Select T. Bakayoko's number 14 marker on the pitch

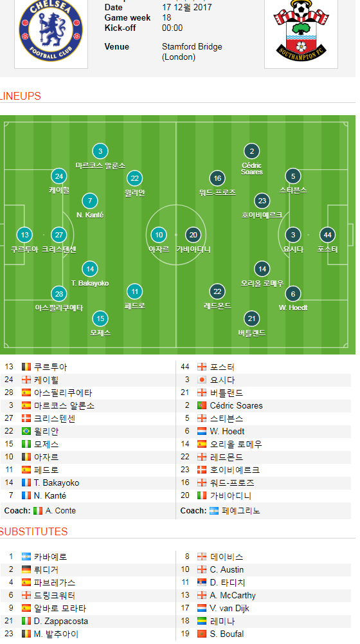click(x=90, y=269)
